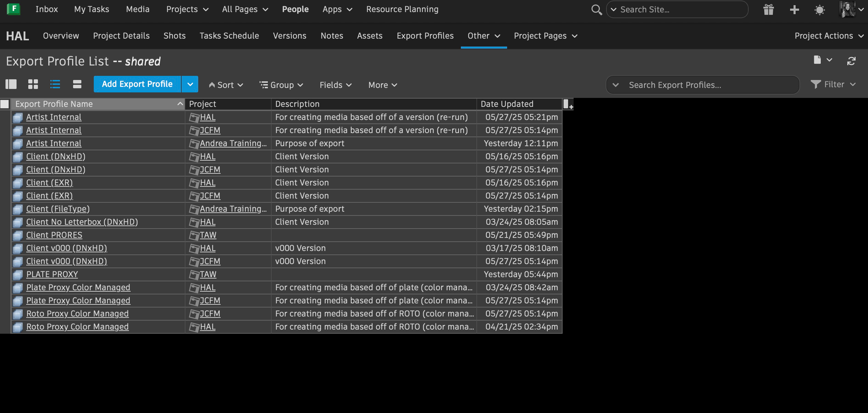Screen dimensions: 868x413
Task: Open dropdown arrow next to Add Export Profile
Action: pos(190,84)
